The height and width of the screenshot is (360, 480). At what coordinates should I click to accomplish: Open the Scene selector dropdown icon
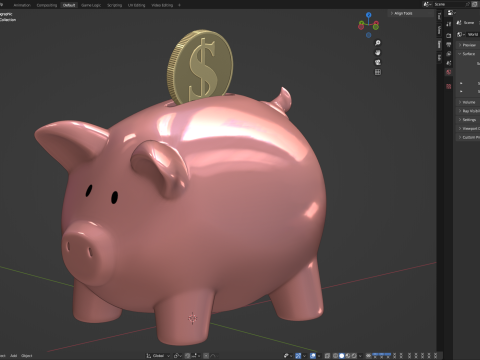[427, 4]
